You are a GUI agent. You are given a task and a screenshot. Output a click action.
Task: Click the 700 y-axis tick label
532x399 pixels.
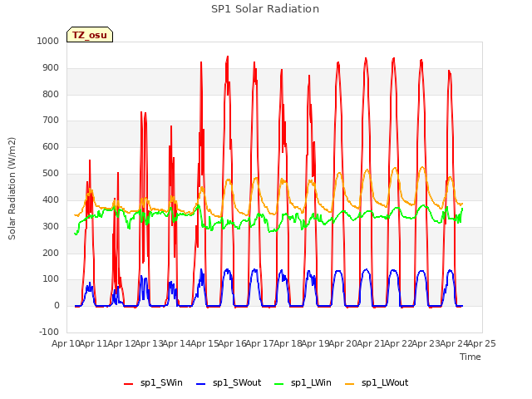pos(51,120)
